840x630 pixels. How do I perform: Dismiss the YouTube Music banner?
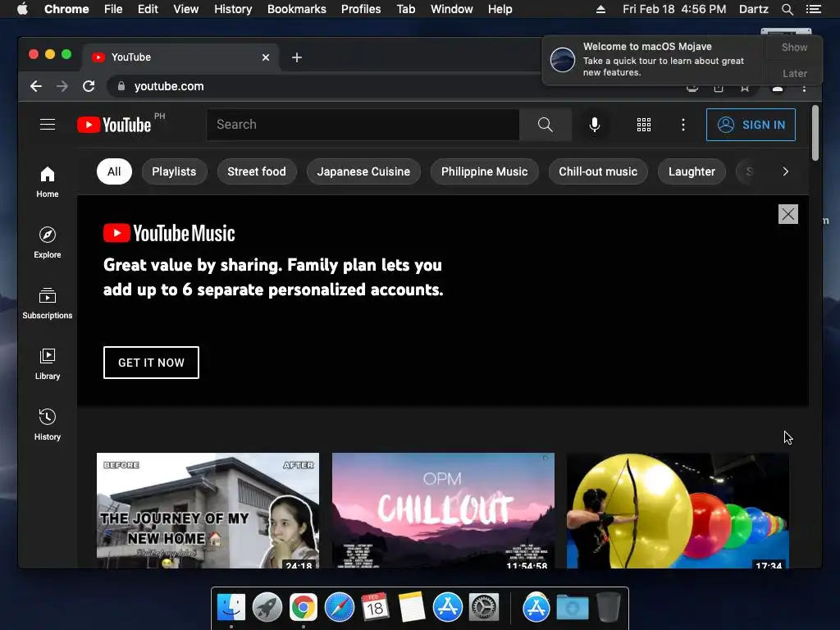(x=788, y=214)
